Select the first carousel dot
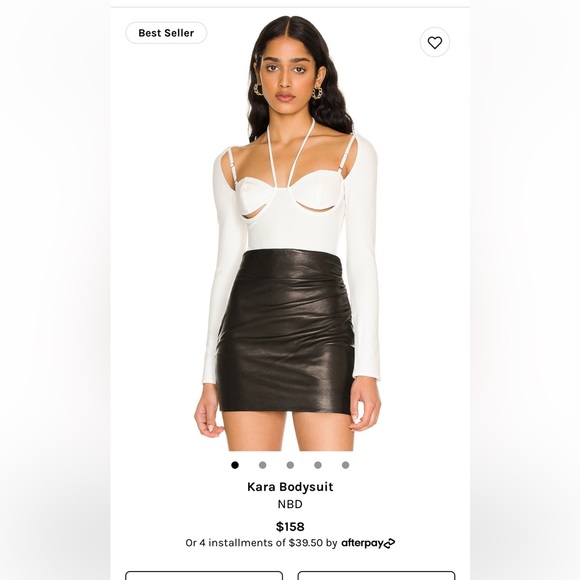 point(235,465)
